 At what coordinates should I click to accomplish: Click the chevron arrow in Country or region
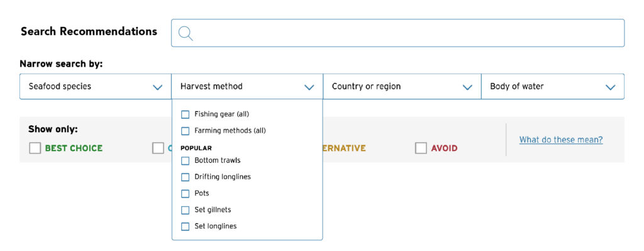[x=467, y=87]
